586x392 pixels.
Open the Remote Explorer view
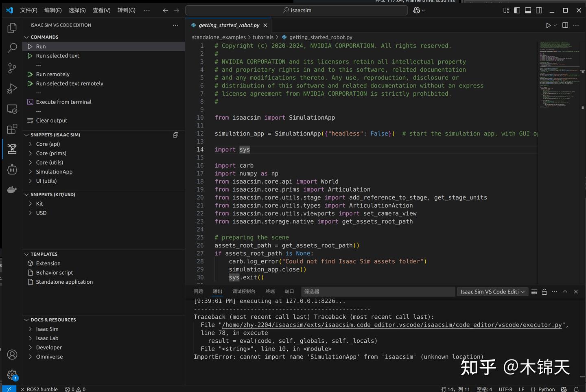click(x=12, y=109)
